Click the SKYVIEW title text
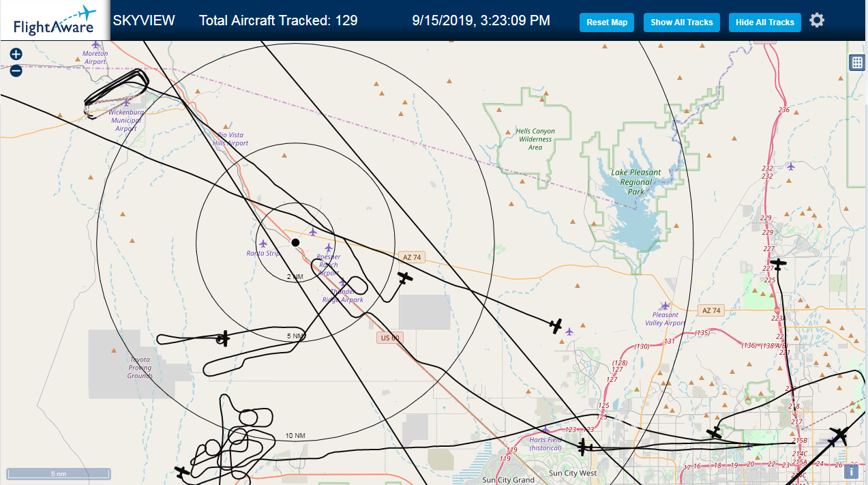Image resolution: width=868 pixels, height=485 pixels. pyautogui.click(x=144, y=20)
